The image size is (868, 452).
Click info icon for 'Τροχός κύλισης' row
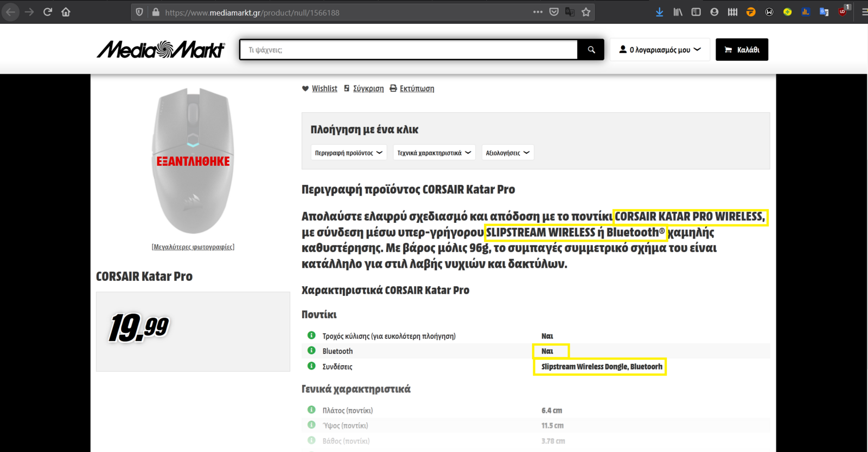tap(311, 335)
